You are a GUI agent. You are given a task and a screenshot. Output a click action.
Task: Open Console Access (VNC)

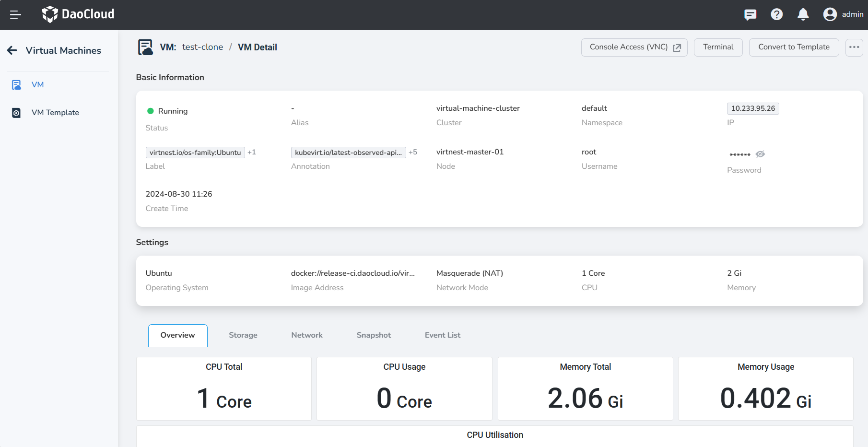634,47
